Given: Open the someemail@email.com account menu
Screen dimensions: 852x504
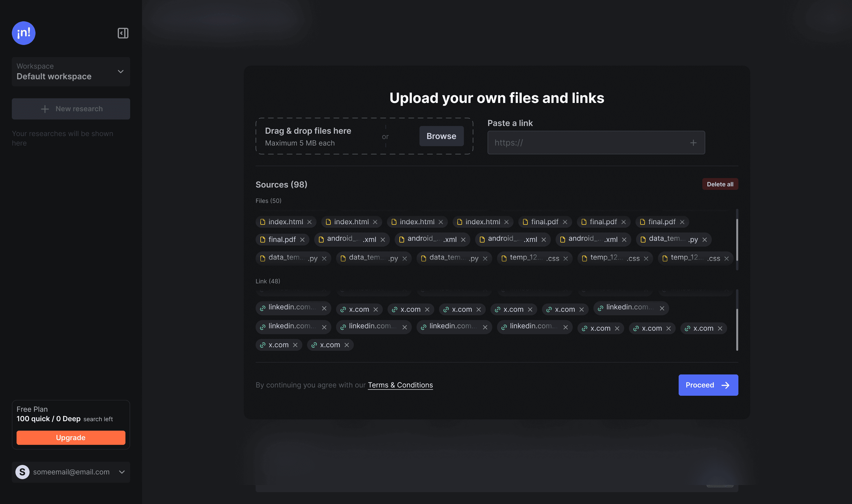Looking at the screenshot, I should point(122,472).
